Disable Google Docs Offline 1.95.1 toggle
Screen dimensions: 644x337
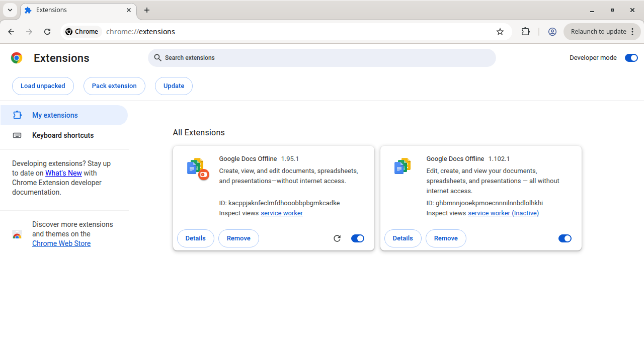(358, 238)
